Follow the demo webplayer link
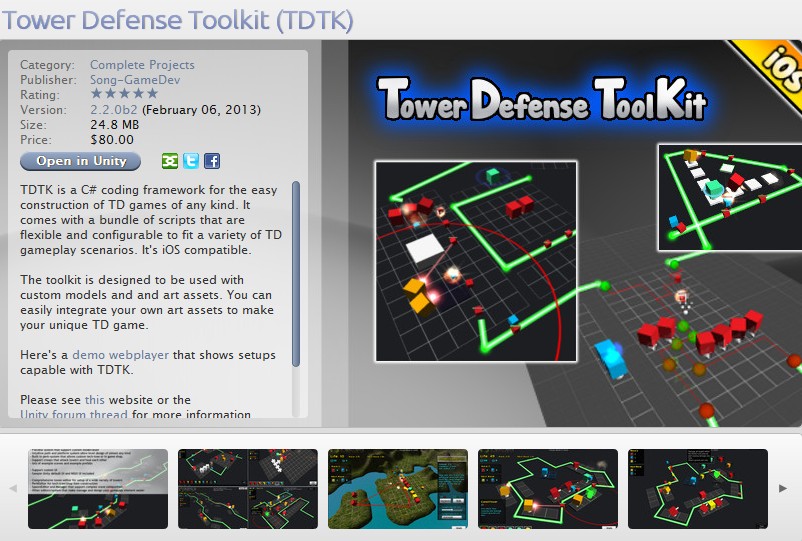 120,355
